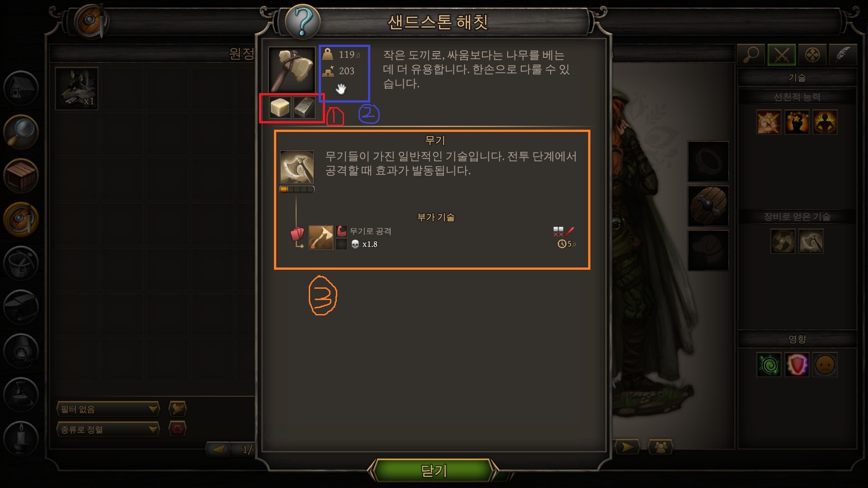Click the shield equipment slot
Screen dimensions: 868x488
click(708, 206)
